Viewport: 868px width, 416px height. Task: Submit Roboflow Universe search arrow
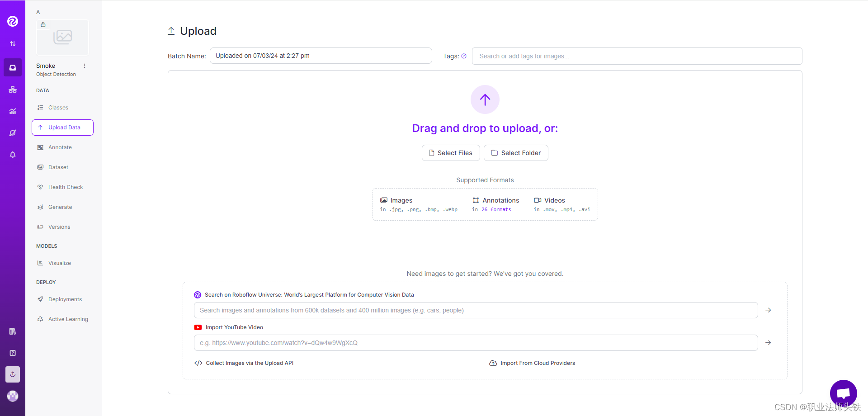[768, 310]
